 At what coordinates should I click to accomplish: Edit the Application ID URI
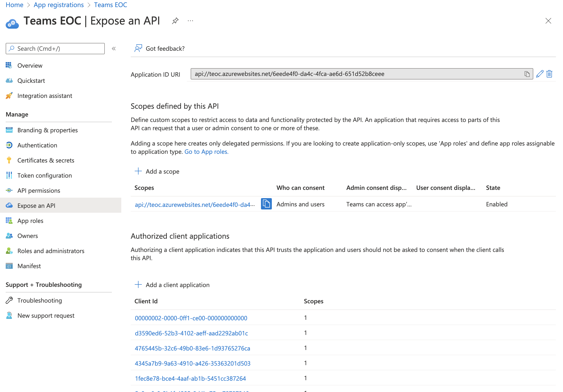[539, 74]
